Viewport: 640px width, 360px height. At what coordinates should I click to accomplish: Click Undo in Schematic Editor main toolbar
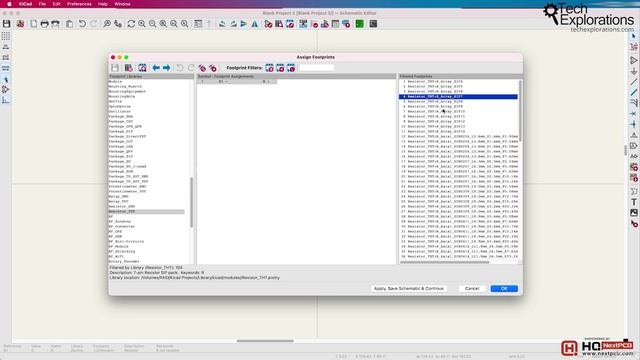pos(82,24)
